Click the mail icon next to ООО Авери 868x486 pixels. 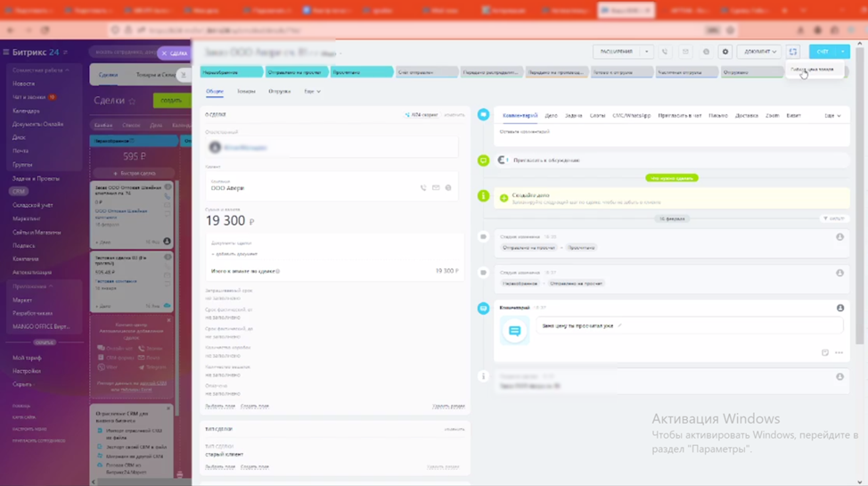(436, 188)
